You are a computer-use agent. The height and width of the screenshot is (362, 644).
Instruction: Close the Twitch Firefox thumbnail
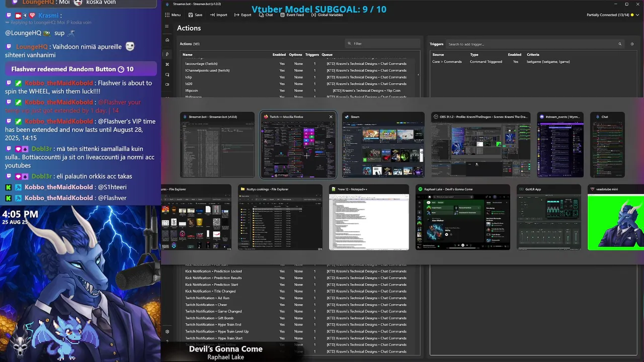click(x=331, y=117)
